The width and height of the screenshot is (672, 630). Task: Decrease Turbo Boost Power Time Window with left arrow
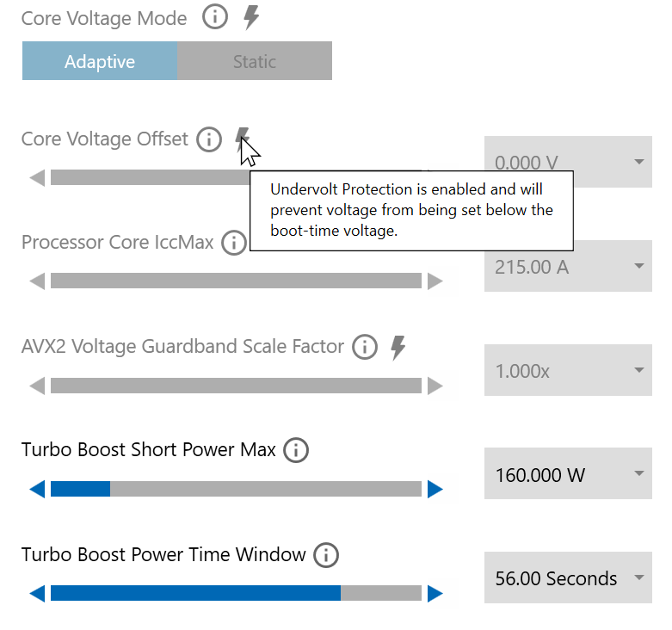[x=36, y=594]
